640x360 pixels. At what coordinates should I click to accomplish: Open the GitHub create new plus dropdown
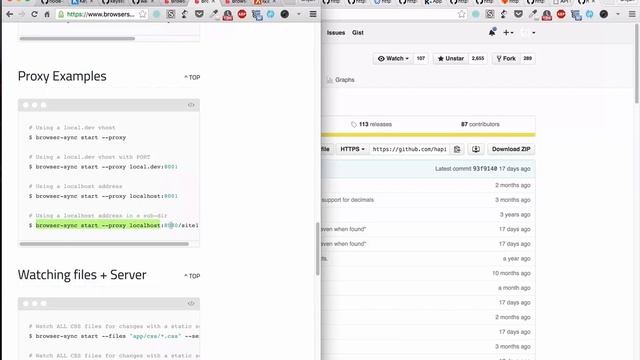pyautogui.click(x=508, y=33)
